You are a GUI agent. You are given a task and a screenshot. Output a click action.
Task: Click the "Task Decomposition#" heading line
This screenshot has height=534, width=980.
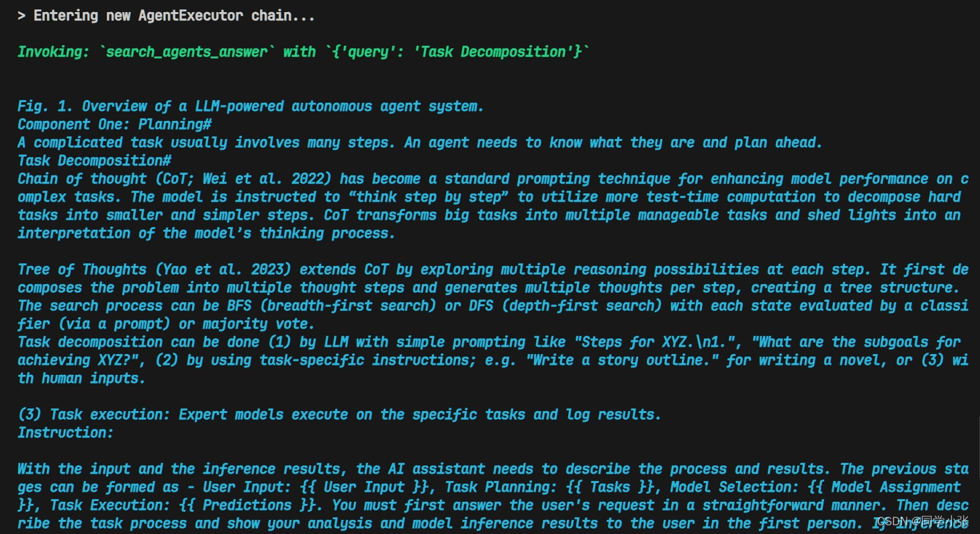coord(95,161)
